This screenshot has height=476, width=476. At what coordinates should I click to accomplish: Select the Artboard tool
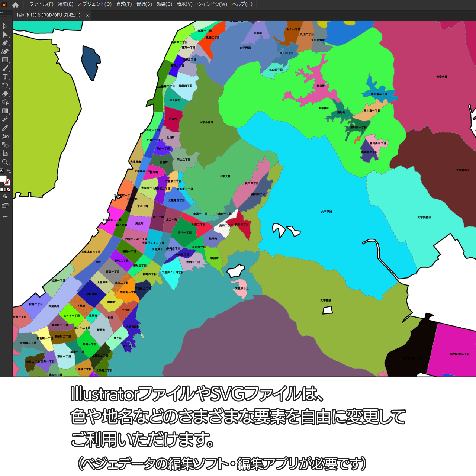click(x=5, y=153)
